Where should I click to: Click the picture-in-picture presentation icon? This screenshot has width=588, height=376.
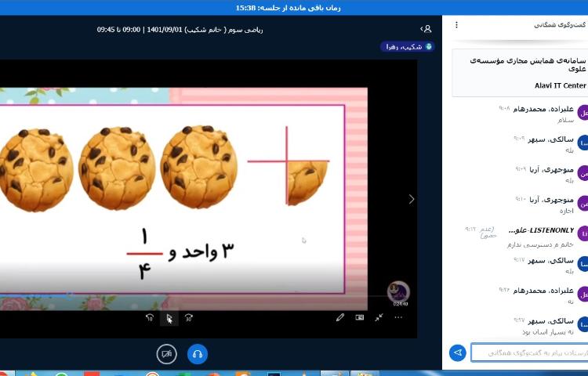pos(360,318)
